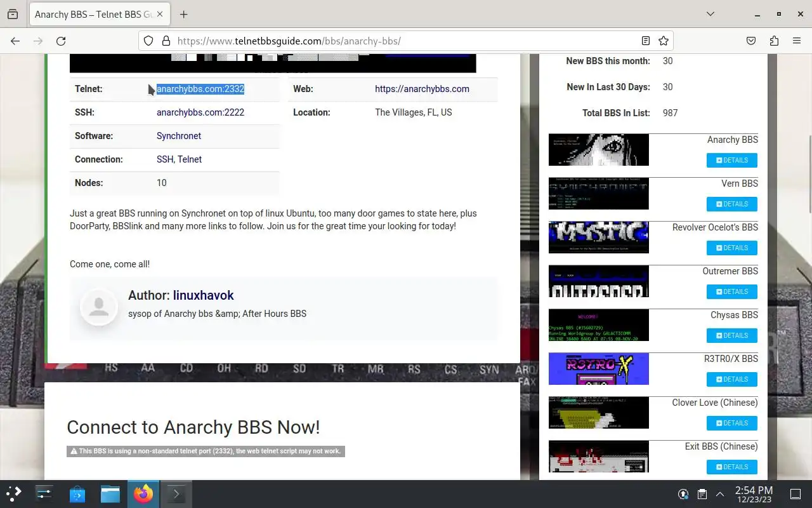Toggle reader view in address bar
Viewport: 812px width, 508px height.
(645, 41)
